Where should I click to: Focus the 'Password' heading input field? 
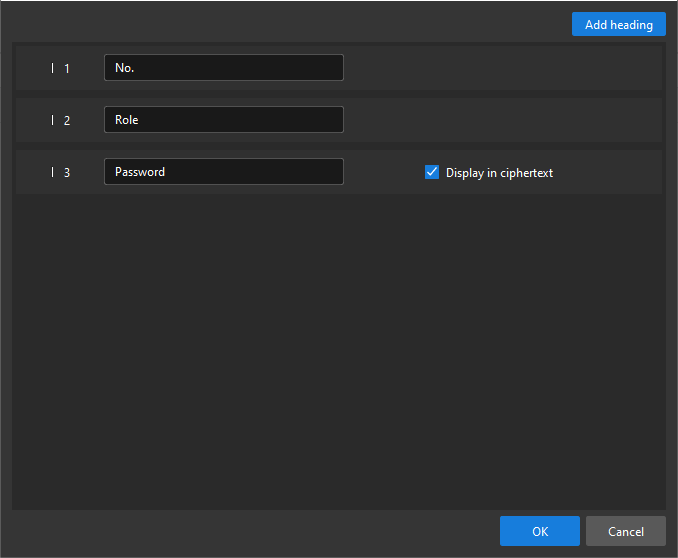pyautogui.click(x=223, y=172)
